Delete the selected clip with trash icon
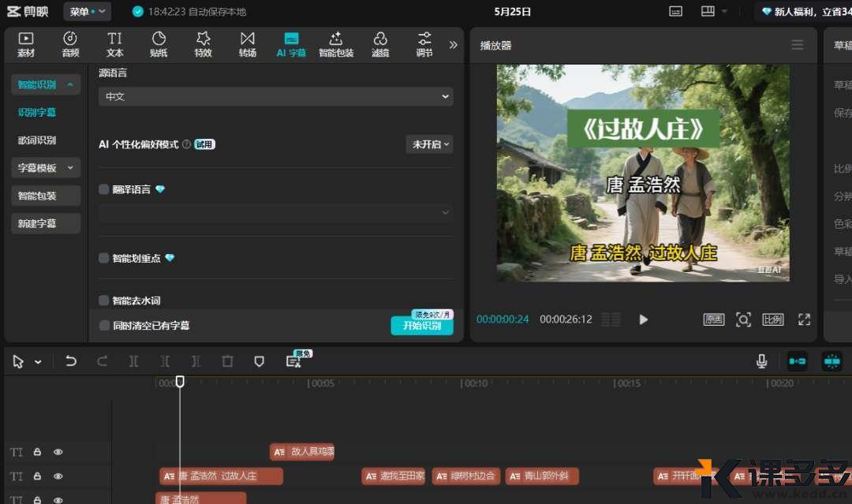This screenshot has width=852, height=504. click(x=228, y=361)
